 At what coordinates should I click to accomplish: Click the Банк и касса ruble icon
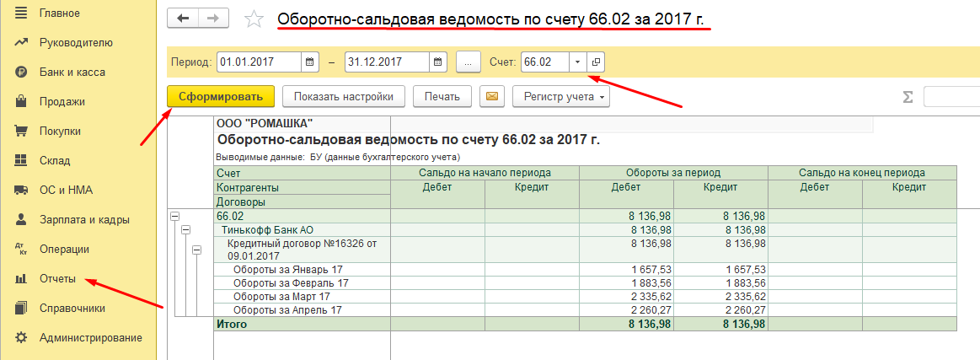pyautogui.click(x=20, y=72)
